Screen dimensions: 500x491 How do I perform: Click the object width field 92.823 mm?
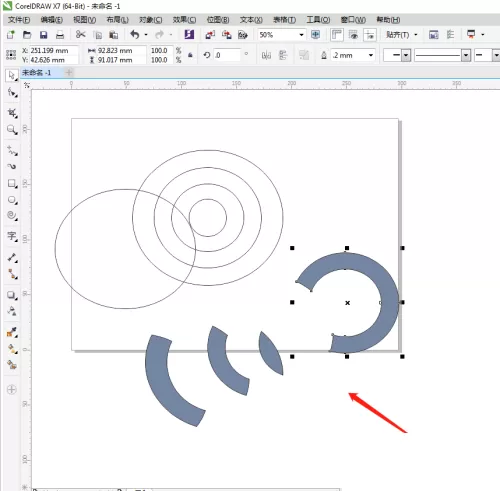point(122,51)
